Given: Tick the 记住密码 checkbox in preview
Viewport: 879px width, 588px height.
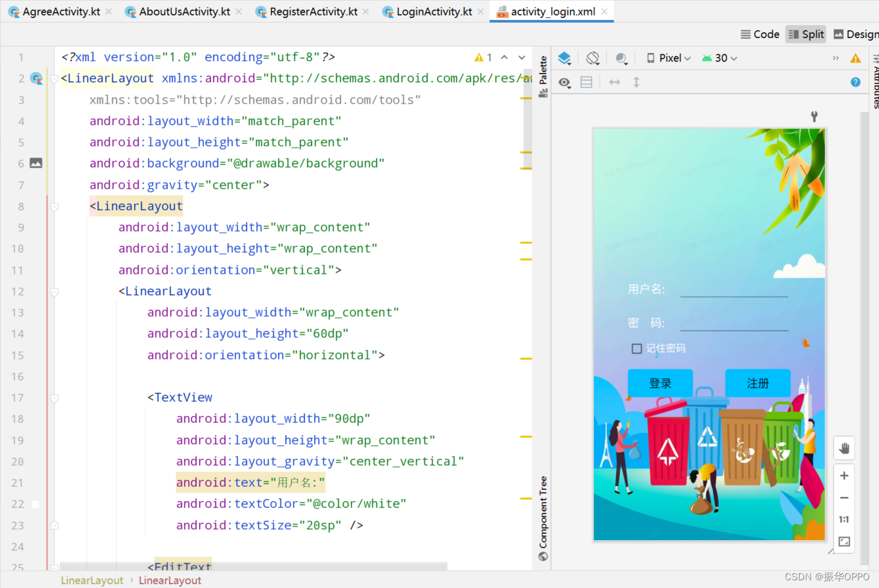Looking at the screenshot, I should point(637,349).
